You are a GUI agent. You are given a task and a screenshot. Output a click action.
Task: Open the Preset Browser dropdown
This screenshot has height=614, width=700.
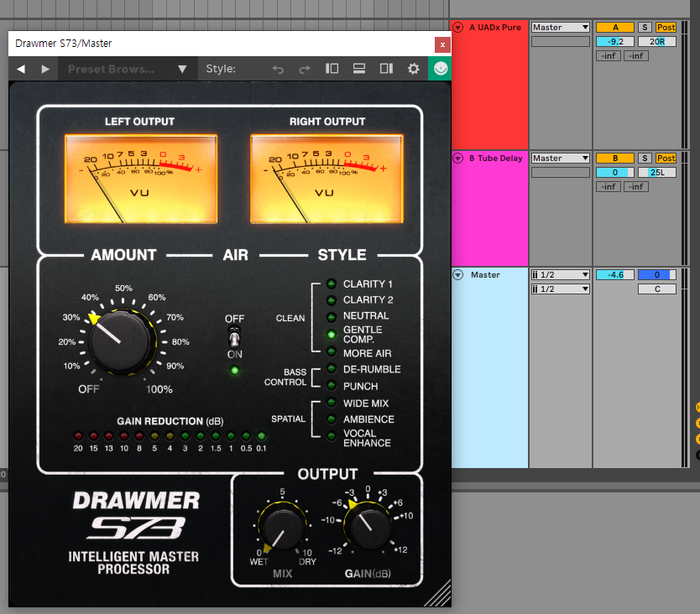tap(128, 69)
